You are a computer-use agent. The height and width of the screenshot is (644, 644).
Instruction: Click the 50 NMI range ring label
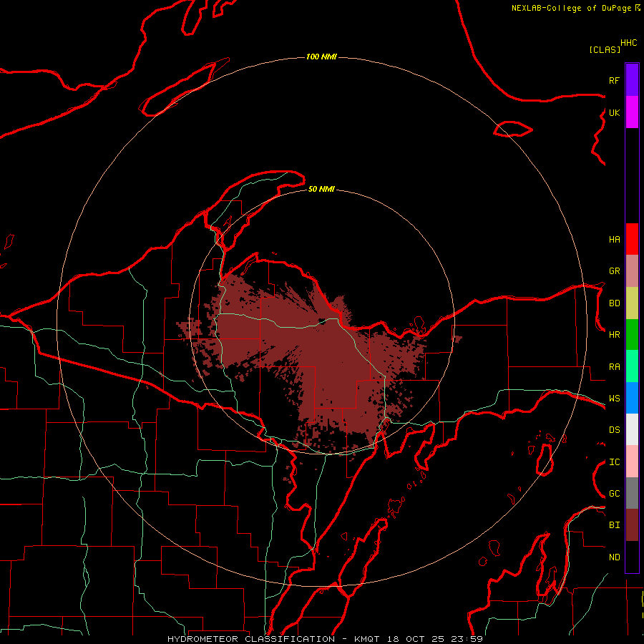(321, 189)
